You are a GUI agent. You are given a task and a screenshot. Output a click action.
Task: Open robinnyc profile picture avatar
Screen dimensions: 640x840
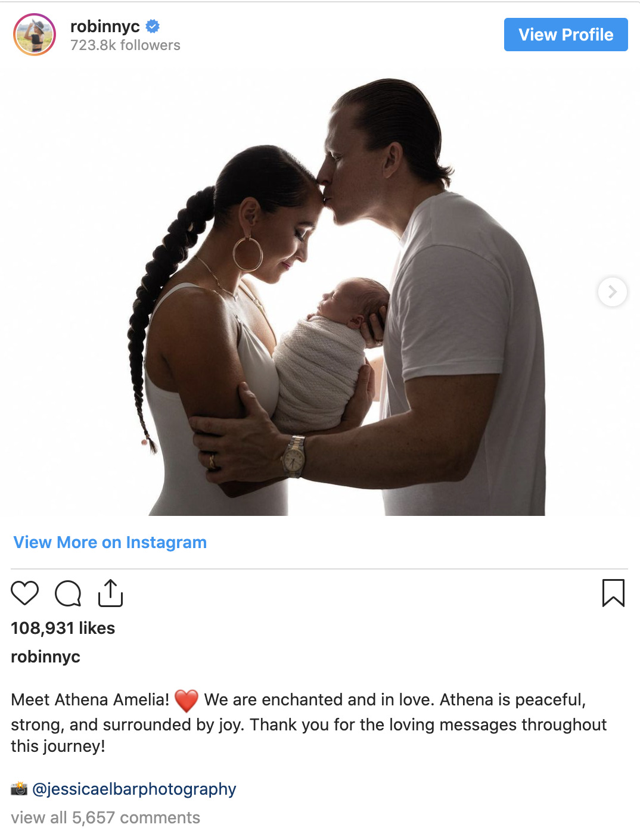[35, 35]
